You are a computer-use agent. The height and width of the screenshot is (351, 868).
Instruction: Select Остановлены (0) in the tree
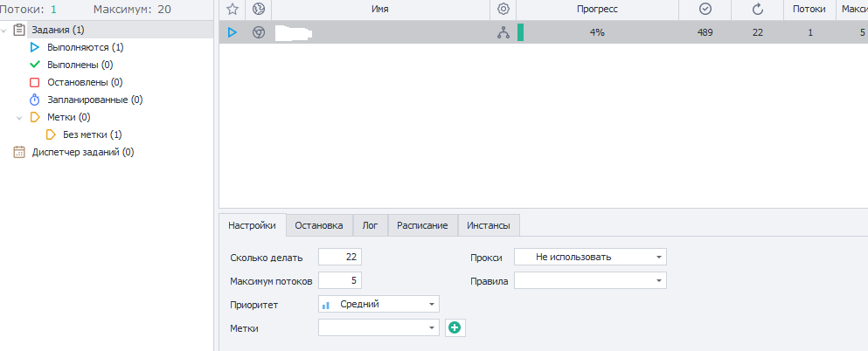pyautogui.click(x=85, y=82)
